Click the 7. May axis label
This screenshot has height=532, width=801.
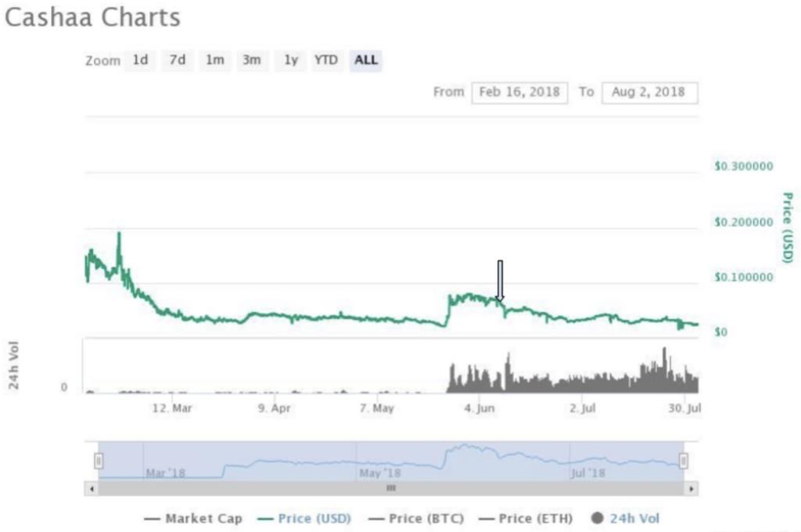(377, 408)
